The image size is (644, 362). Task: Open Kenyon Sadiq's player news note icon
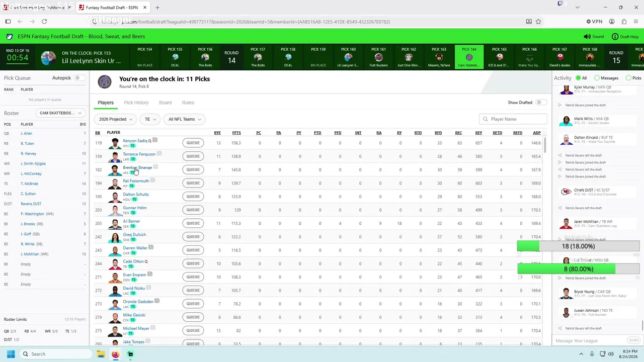(x=155, y=140)
